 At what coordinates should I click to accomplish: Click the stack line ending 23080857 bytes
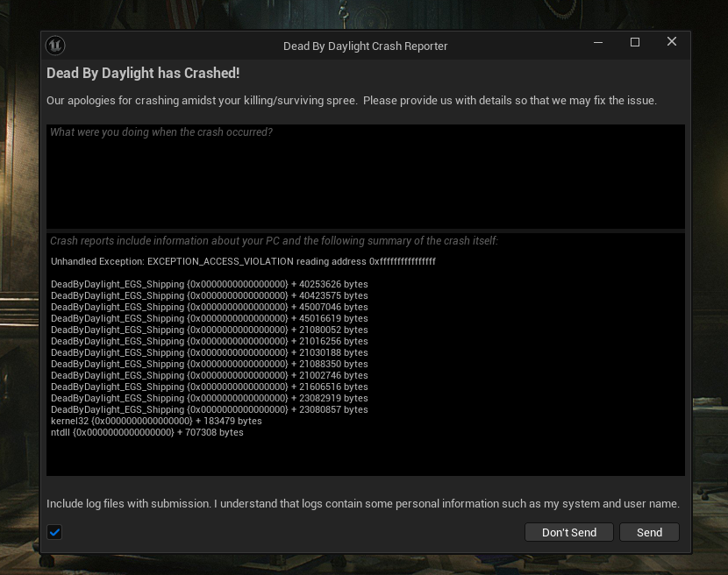coord(210,409)
